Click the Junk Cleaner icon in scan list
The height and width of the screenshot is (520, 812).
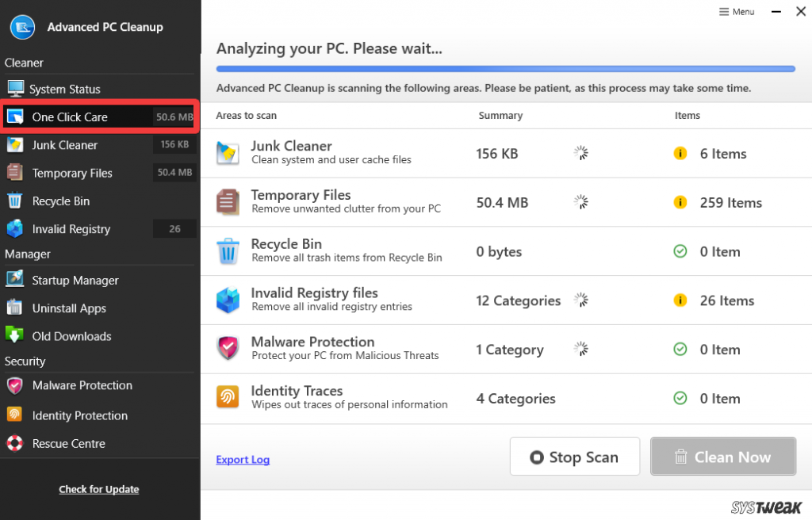(228, 153)
